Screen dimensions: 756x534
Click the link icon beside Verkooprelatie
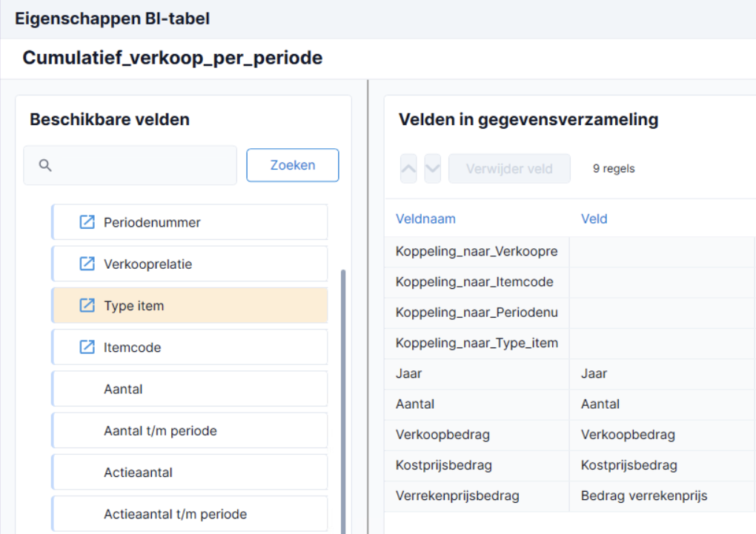point(87,264)
